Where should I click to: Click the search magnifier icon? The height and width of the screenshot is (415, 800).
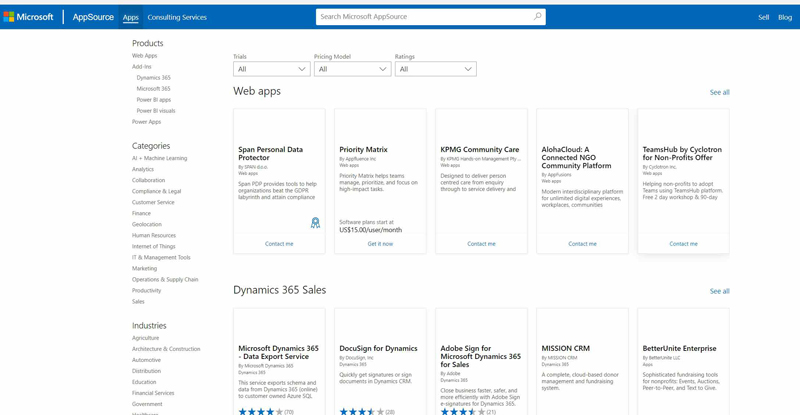click(537, 16)
